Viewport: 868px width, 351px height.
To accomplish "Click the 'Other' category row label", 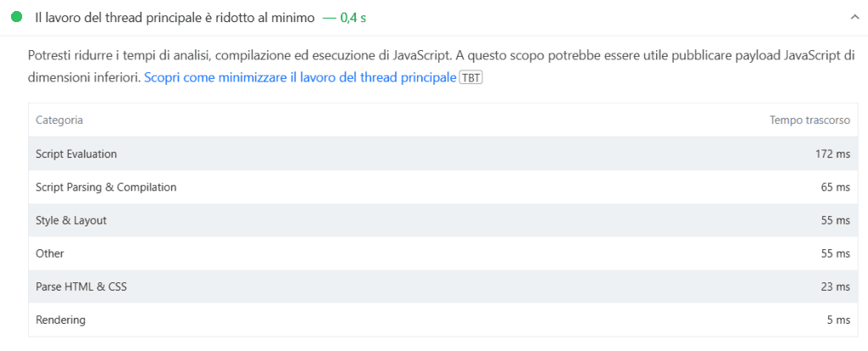I will pos(50,253).
